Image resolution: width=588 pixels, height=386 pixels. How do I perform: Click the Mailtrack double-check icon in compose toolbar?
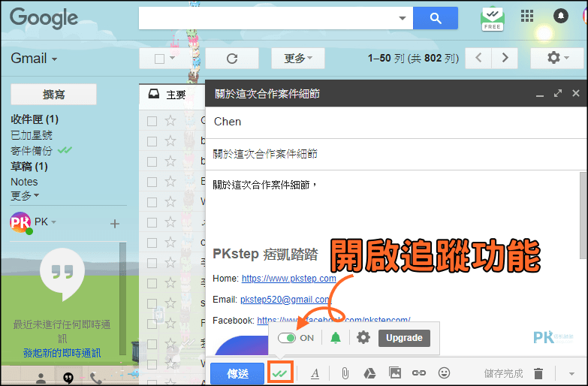coord(280,373)
